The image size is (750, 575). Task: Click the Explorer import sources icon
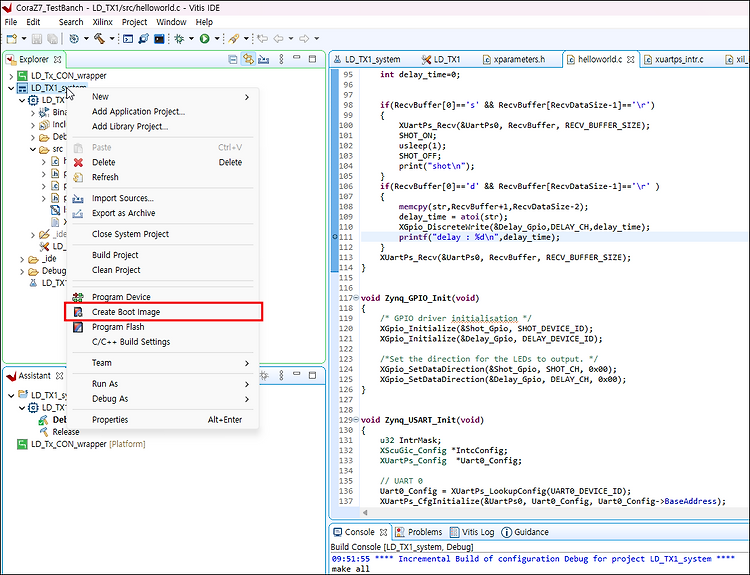[264, 59]
